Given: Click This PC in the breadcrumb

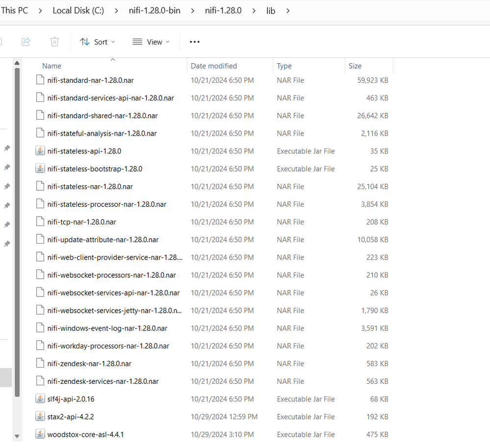Looking at the screenshot, I should (x=14, y=10).
